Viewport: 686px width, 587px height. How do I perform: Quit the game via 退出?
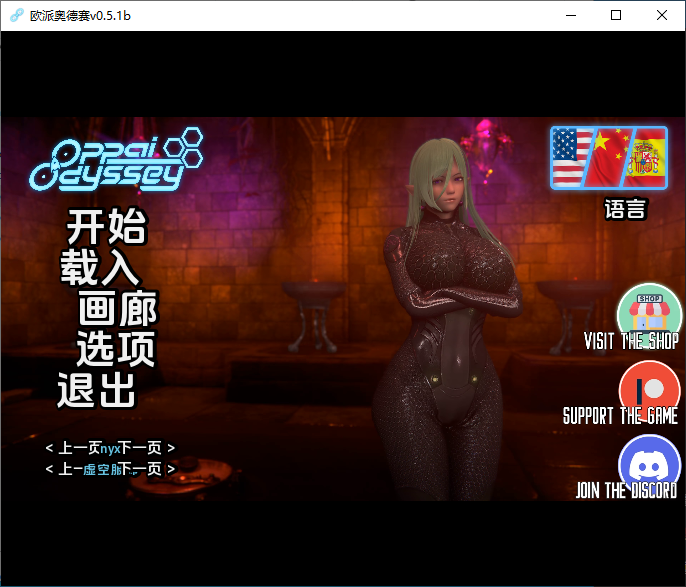pos(96,390)
